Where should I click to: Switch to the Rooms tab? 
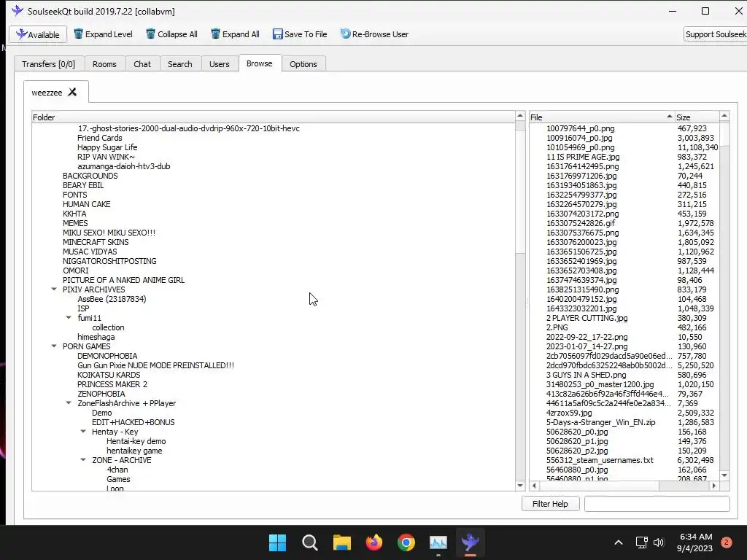[104, 64]
